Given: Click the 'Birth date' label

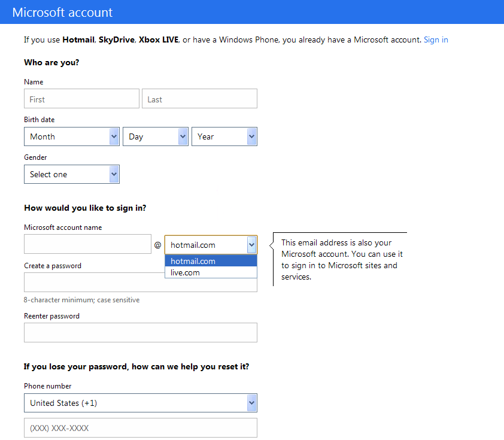Looking at the screenshot, I should (x=40, y=120).
